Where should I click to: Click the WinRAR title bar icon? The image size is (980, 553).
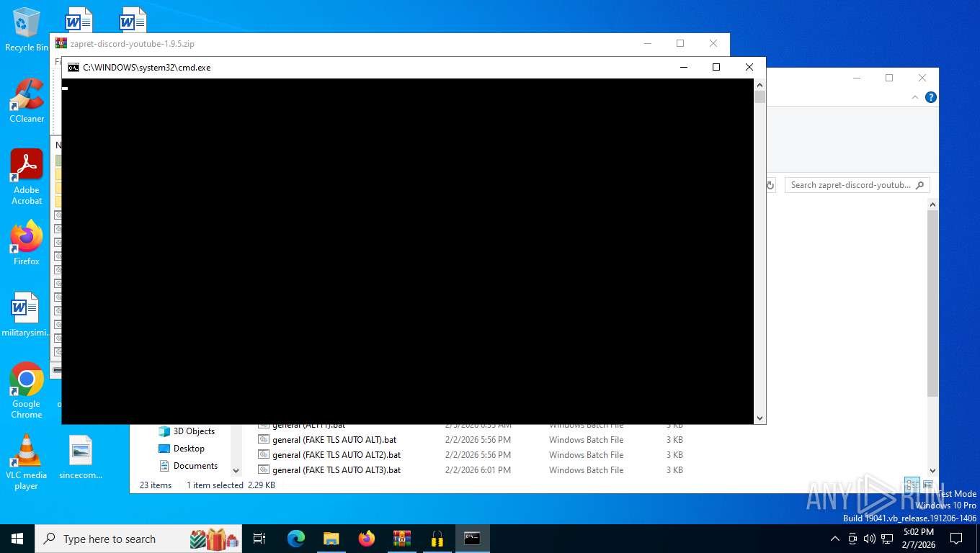[61, 43]
